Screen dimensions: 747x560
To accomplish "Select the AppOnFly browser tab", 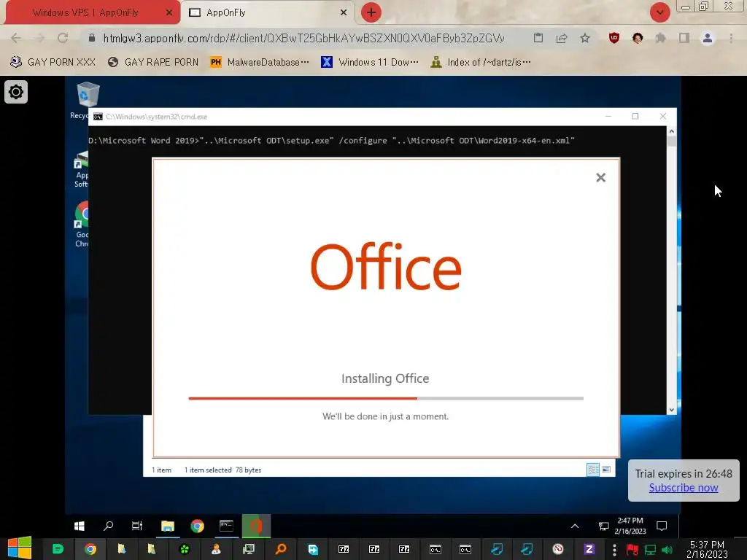I will click(269, 12).
